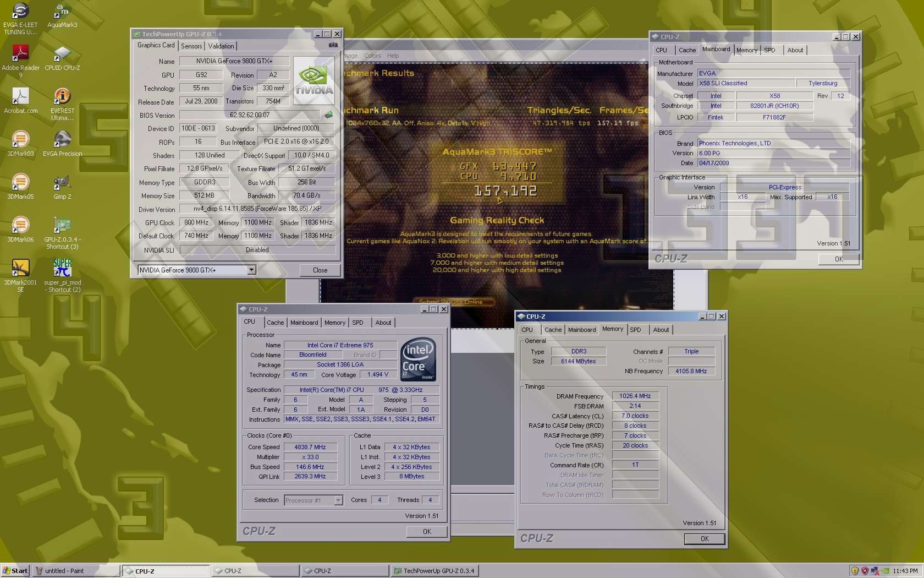
Task: Click OK in CPU-Z mainboard window
Action: click(x=839, y=259)
